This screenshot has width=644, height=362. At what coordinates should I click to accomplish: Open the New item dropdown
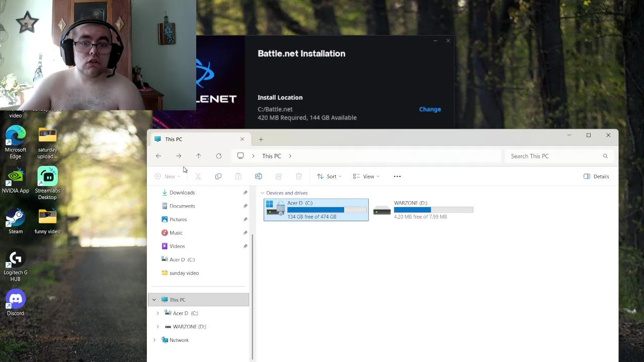click(168, 176)
